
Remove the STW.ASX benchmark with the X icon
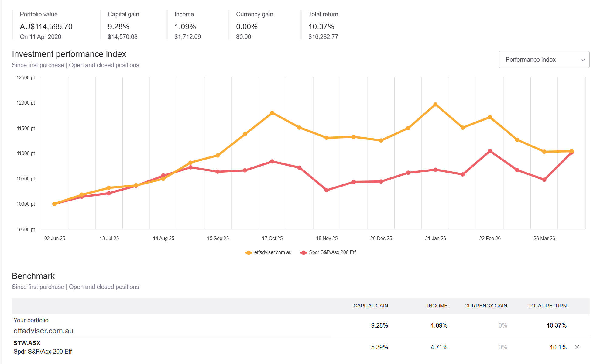coord(577,347)
